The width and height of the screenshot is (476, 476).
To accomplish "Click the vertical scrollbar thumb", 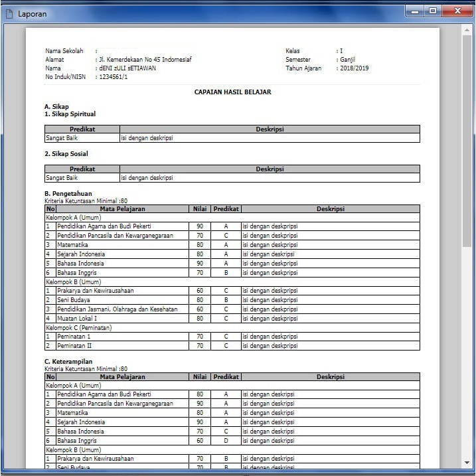I will click(x=467, y=141).
